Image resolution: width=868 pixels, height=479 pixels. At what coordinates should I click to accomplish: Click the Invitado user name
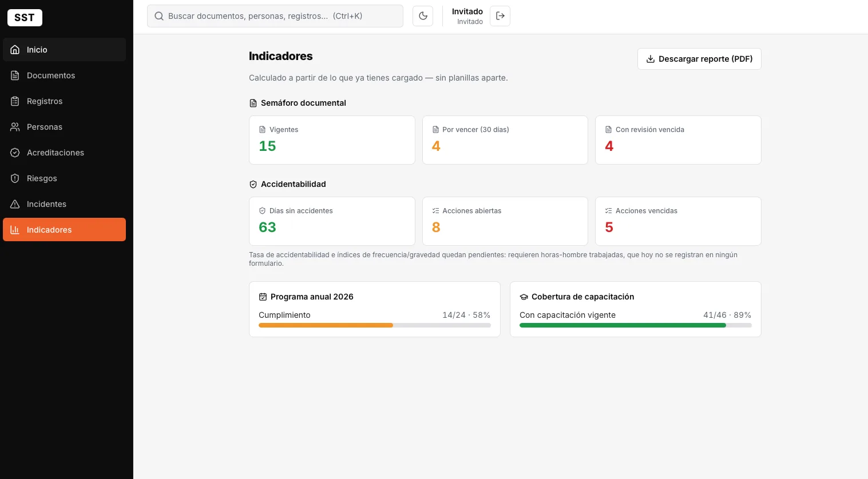pyautogui.click(x=467, y=11)
